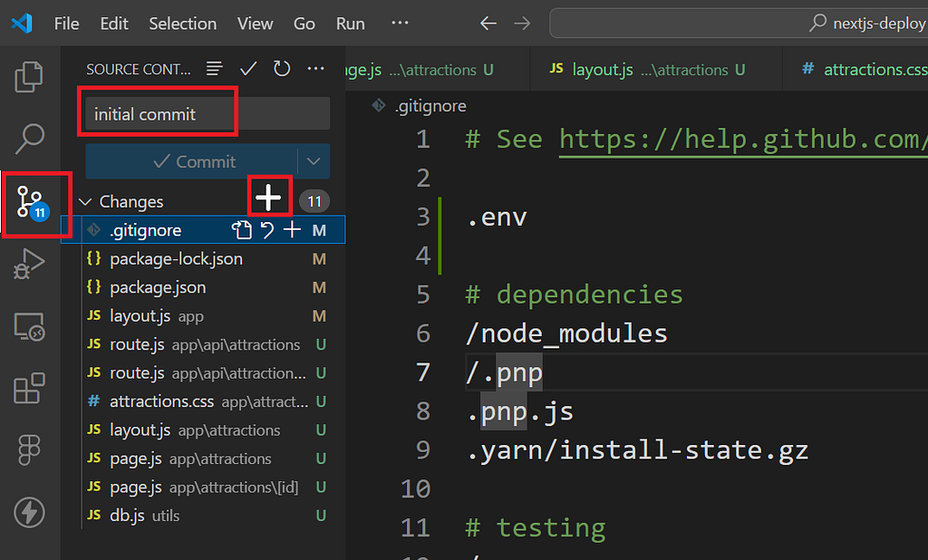Open the Remote Explorer view
Viewport: 928px width, 560px height.
tap(28, 326)
